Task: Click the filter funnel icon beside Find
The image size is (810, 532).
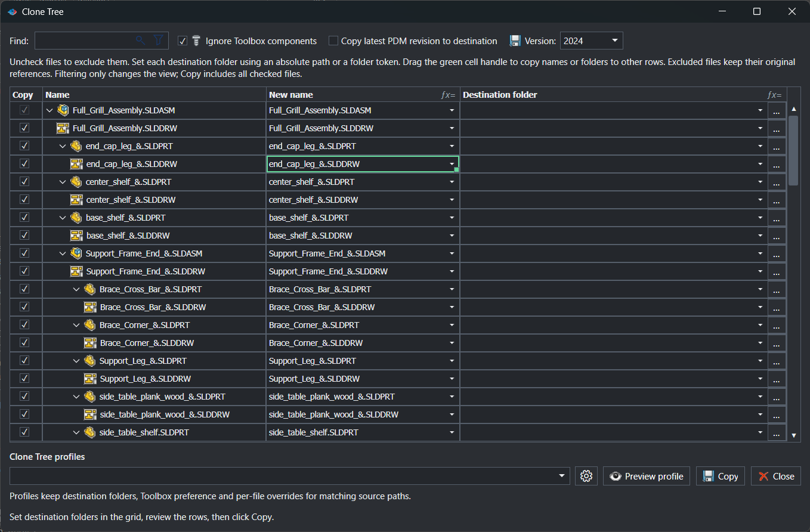Action: point(158,41)
